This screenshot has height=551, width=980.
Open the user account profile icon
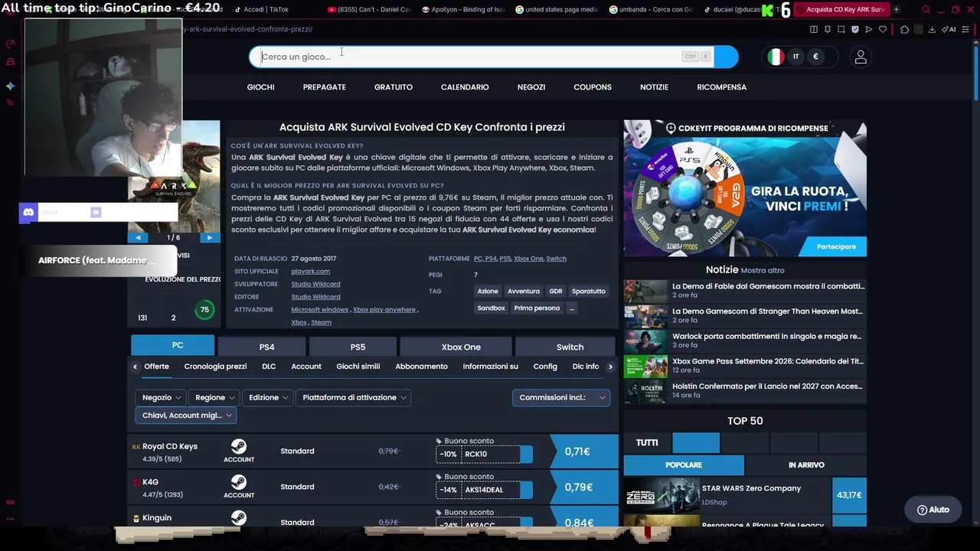click(861, 57)
